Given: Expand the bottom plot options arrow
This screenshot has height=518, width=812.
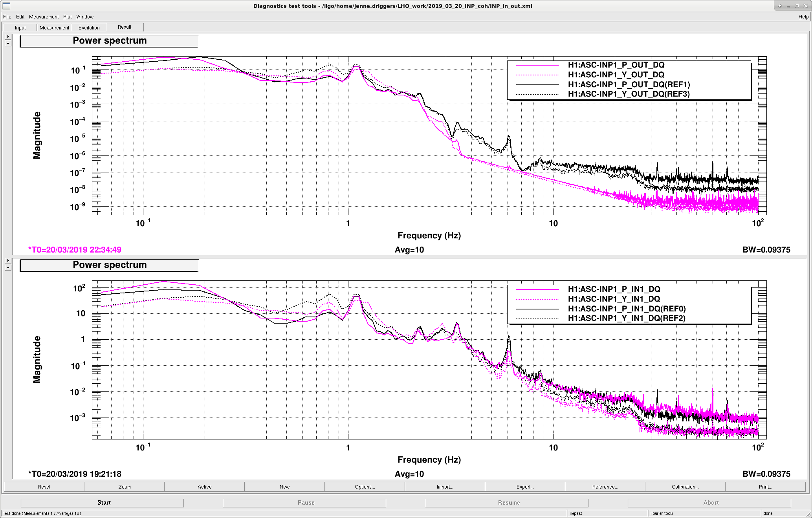Looking at the screenshot, I should pyautogui.click(x=8, y=260).
